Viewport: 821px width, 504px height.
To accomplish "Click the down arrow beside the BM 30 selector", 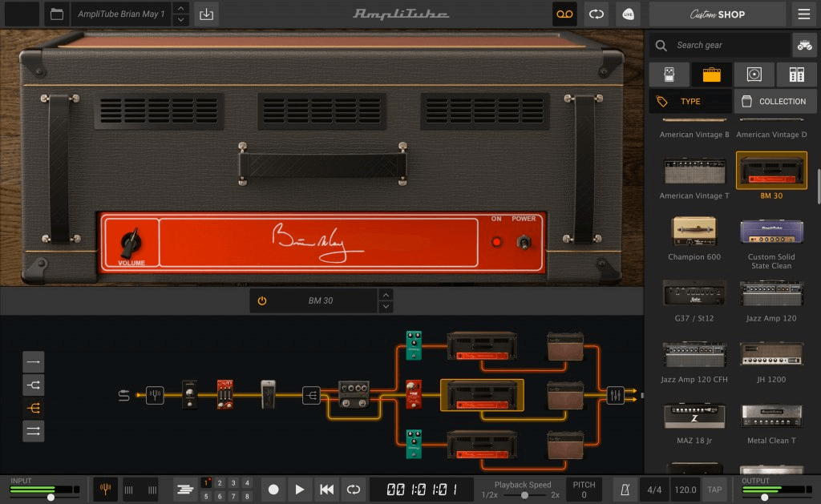I will pos(386,305).
